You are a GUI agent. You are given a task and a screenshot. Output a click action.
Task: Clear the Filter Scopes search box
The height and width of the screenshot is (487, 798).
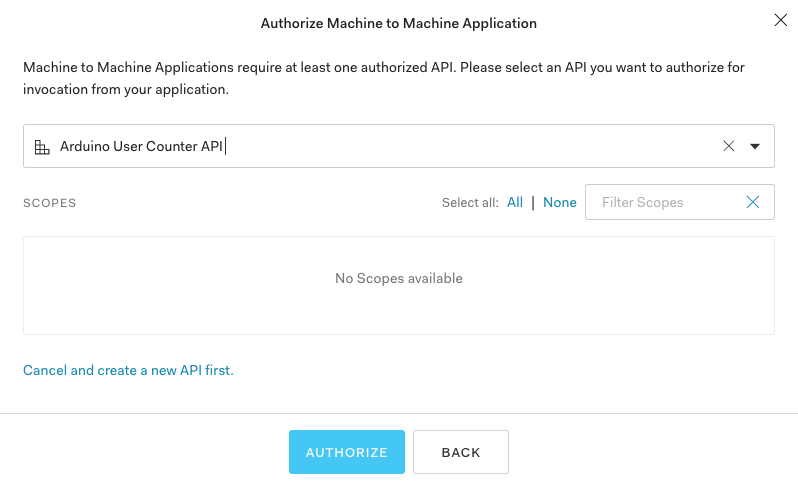point(753,202)
